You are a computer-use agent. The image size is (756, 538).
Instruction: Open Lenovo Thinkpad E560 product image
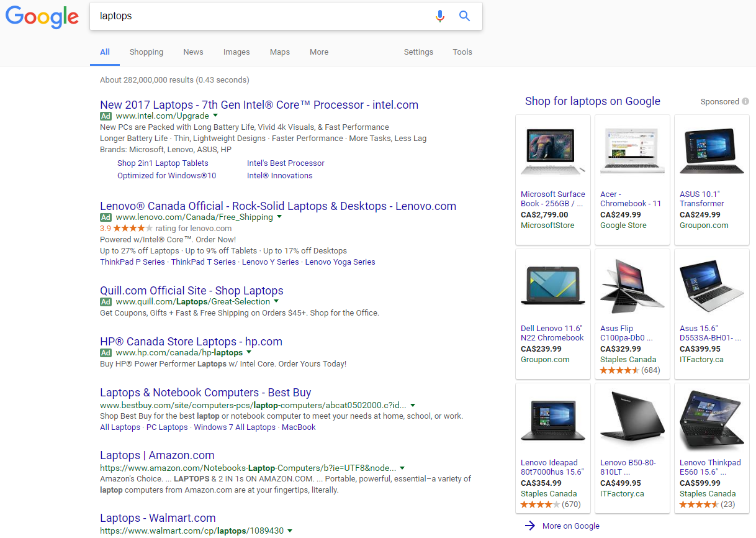(x=711, y=420)
